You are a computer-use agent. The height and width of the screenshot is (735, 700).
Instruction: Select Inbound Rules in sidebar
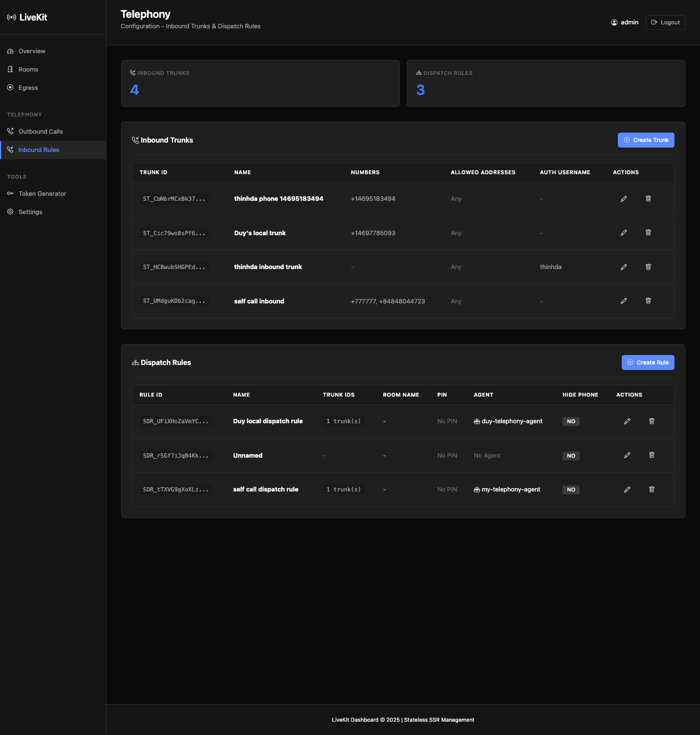coord(39,150)
